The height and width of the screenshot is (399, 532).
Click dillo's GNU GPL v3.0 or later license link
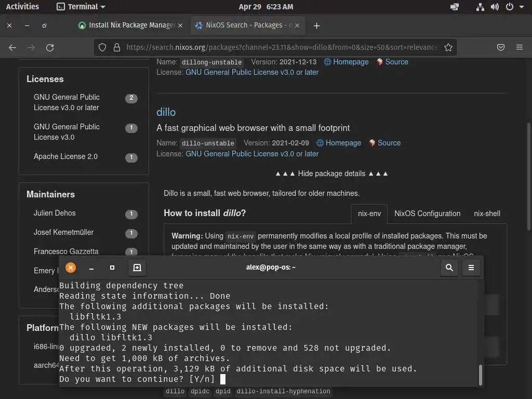(x=252, y=154)
